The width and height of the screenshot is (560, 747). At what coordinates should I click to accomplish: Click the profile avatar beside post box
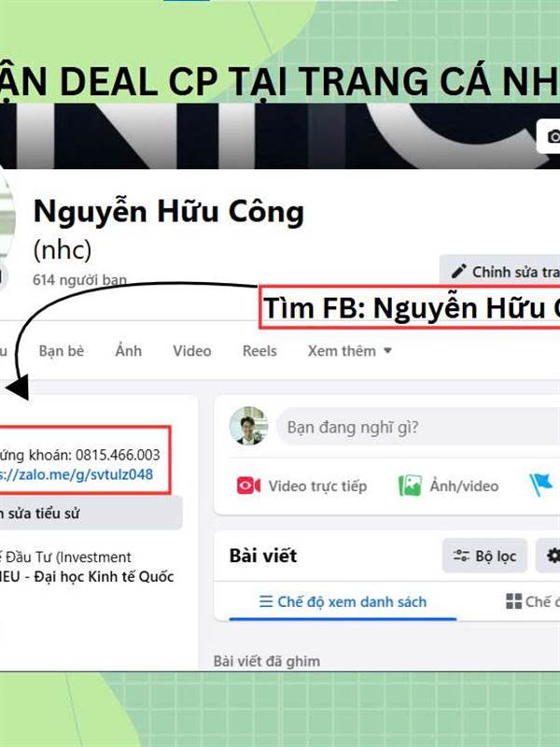pos(248,426)
